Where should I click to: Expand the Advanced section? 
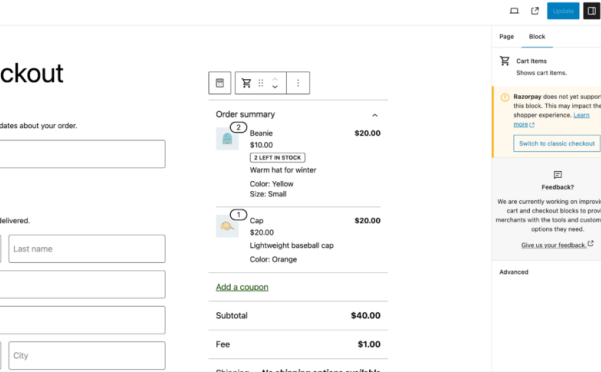(514, 272)
